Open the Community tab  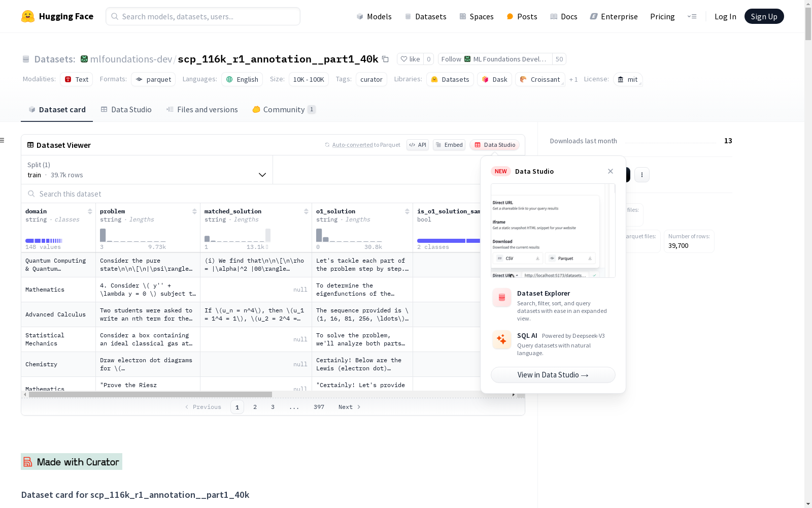284,109
